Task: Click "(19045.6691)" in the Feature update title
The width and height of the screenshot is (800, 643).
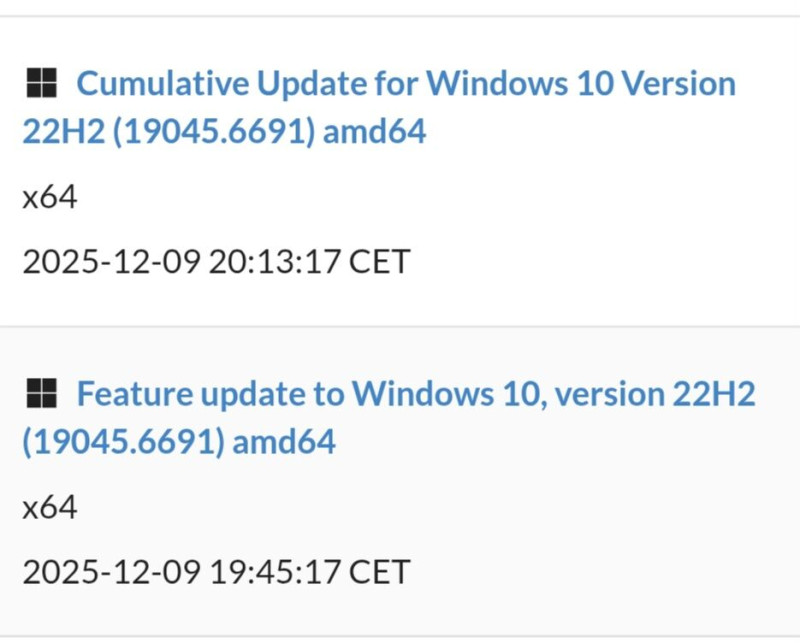Action: (123, 442)
